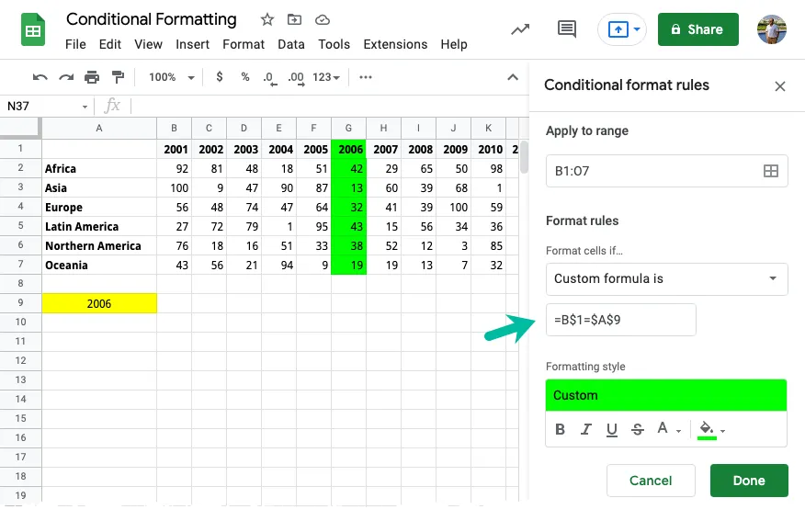Decrease decimal places
This screenshot has width=805, height=532.
[x=268, y=77]
